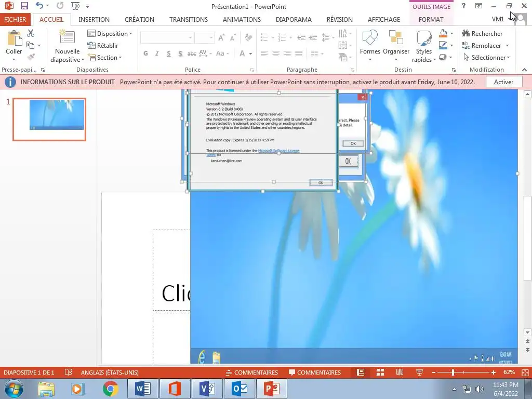Viewport: 532px width, 399px height.
Task: Open the DIAPORAMA tab
Action: 294,19
